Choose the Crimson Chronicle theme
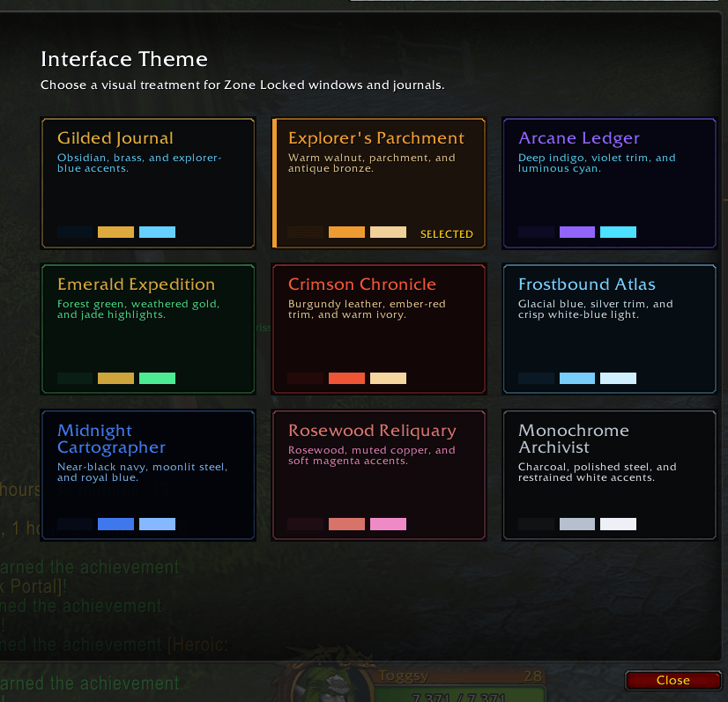The image size is (728, 702). [379, 329]
